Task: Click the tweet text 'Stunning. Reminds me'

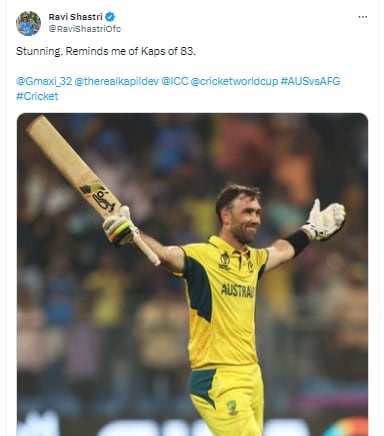Action: tap(66, 51)
